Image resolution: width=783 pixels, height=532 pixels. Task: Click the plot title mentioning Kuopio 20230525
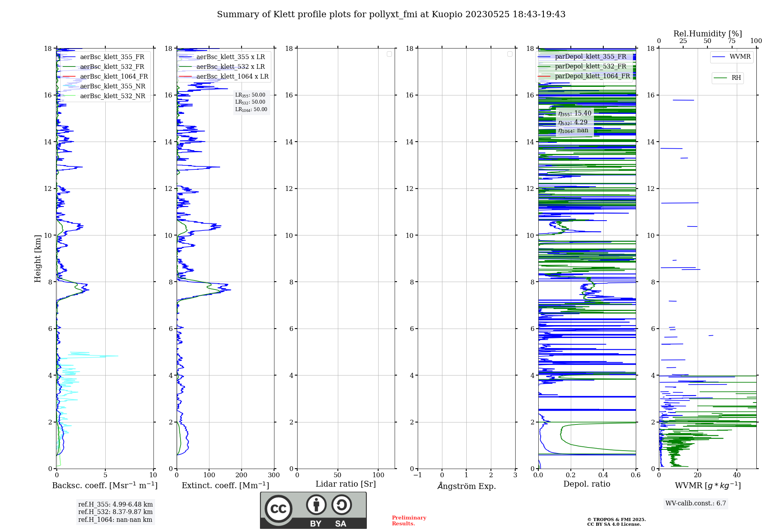pyautogui.click(x=391, y=14)
